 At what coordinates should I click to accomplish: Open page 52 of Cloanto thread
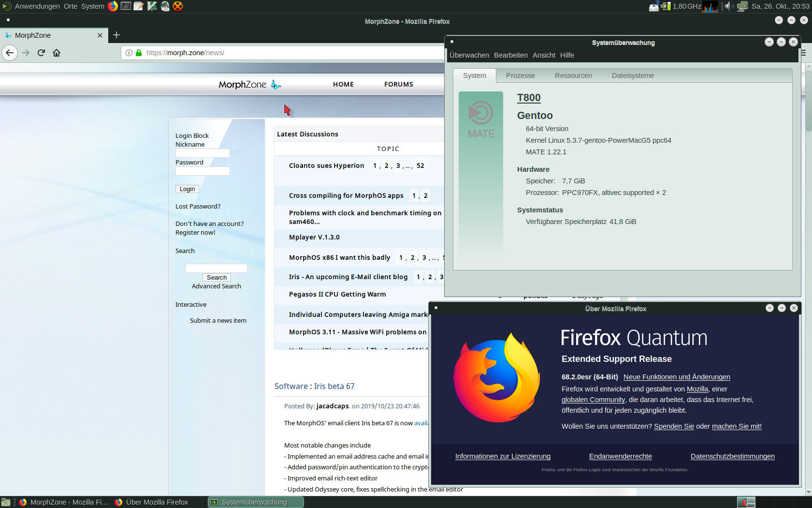(x=420, y=165)
